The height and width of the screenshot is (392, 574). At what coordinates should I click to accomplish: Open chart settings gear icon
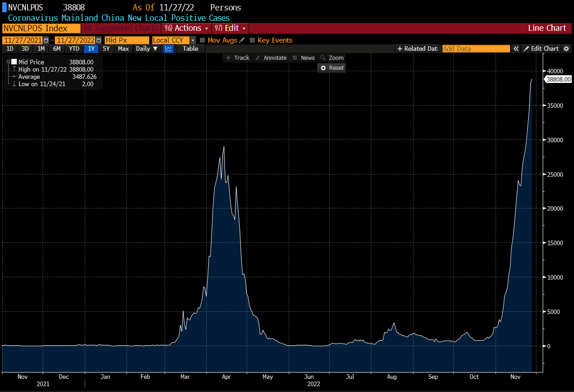tap(566, 48)
